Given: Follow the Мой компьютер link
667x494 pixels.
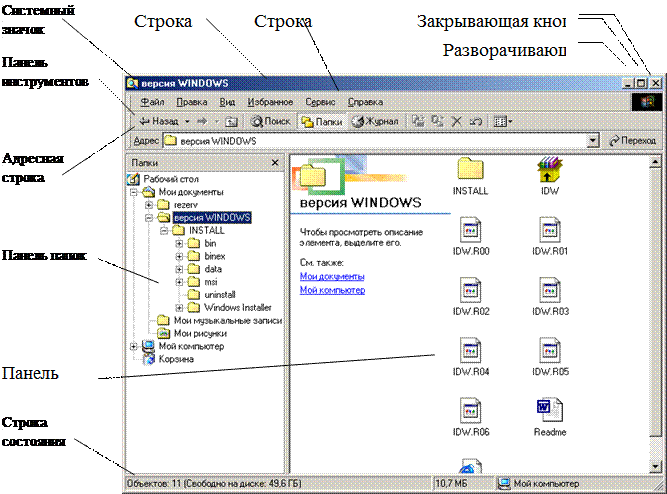Looking at the screenshot, I should (x=332, y=290).
